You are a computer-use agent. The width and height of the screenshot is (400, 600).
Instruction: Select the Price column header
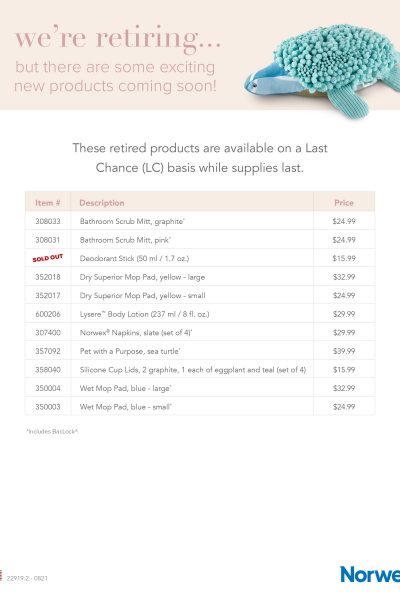click(x=344, y=203)
